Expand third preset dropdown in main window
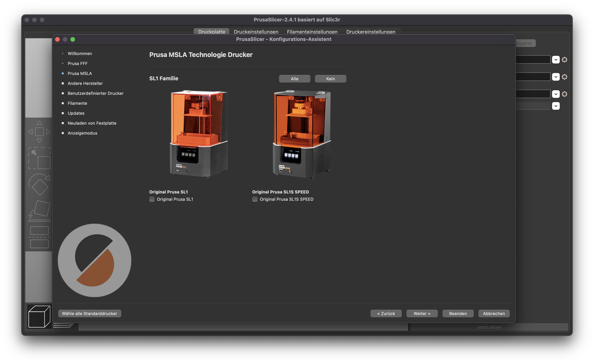 556,94
